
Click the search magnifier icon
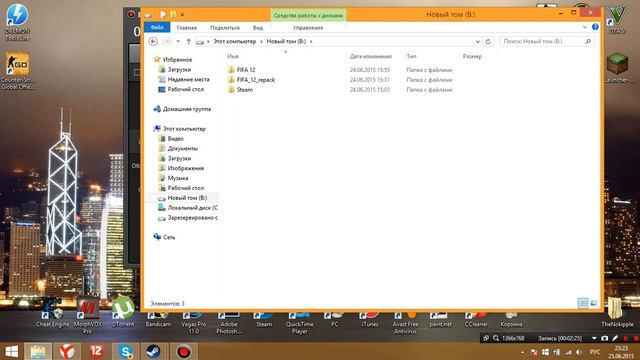click(588, 41)
